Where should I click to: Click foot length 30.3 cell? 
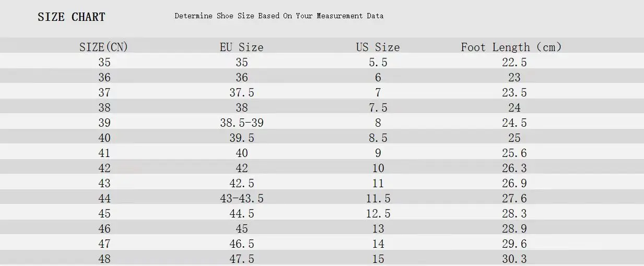coord(514,259)
